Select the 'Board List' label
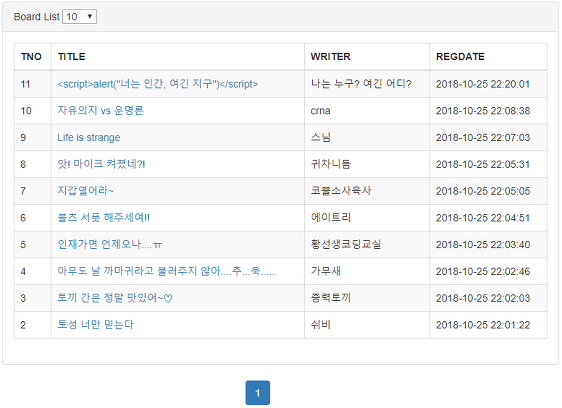This screenshot has width=562, height=408. (37, 16)
